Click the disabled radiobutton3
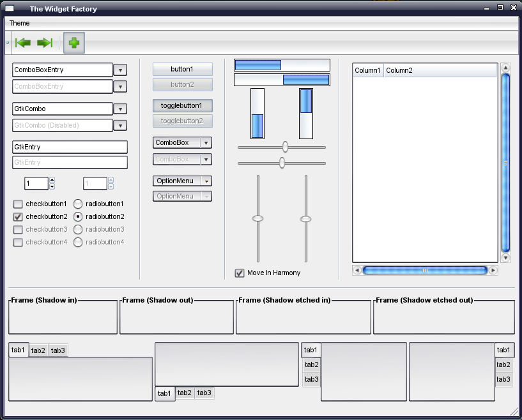The image size is (522, 420). (x=77, y=229)
